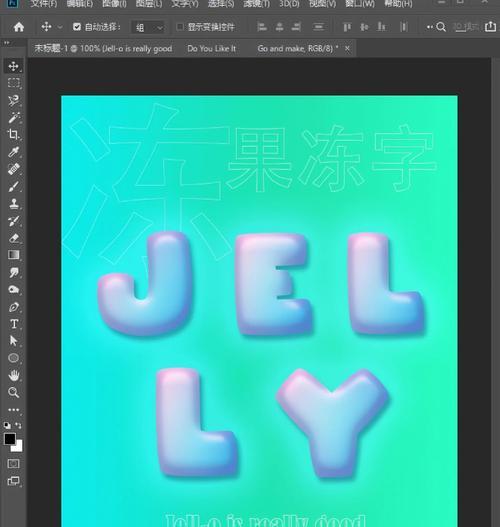
Task: Click the share export button
Action: [x=491, y=27]
